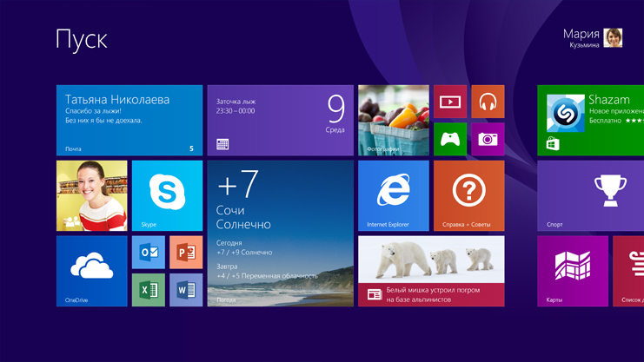Open the weather tile for Сочи
Image resolution: width=644 pixels, height=362 pixels.
280,234
